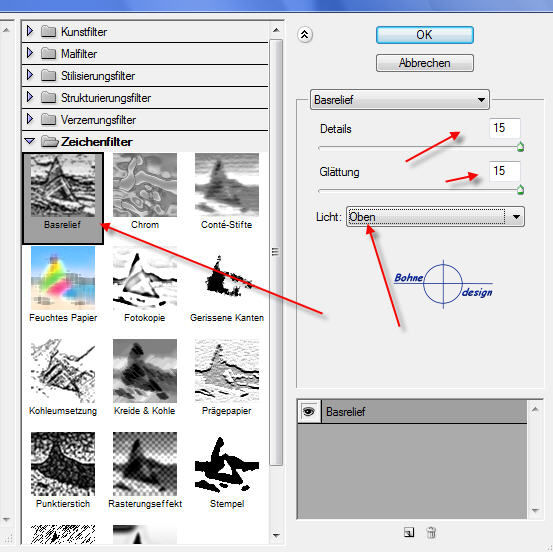This screenshot has width=553, height=552.
Task: Collapse the Zeichenfilter folder
Action: (x=30, y=141)
